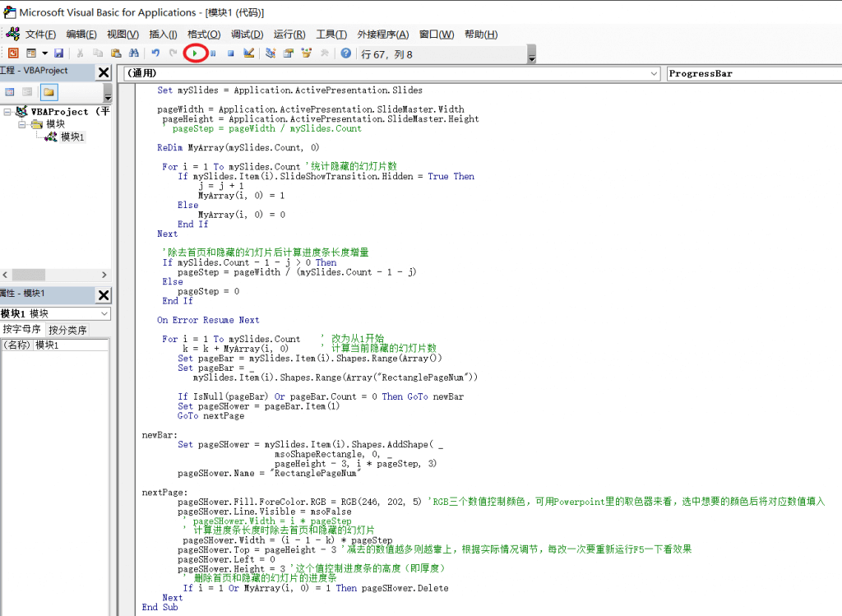Click the 'On Error Resume Next' code line
The height and width of the screenshot is (616, 842).
coord(208,320)
